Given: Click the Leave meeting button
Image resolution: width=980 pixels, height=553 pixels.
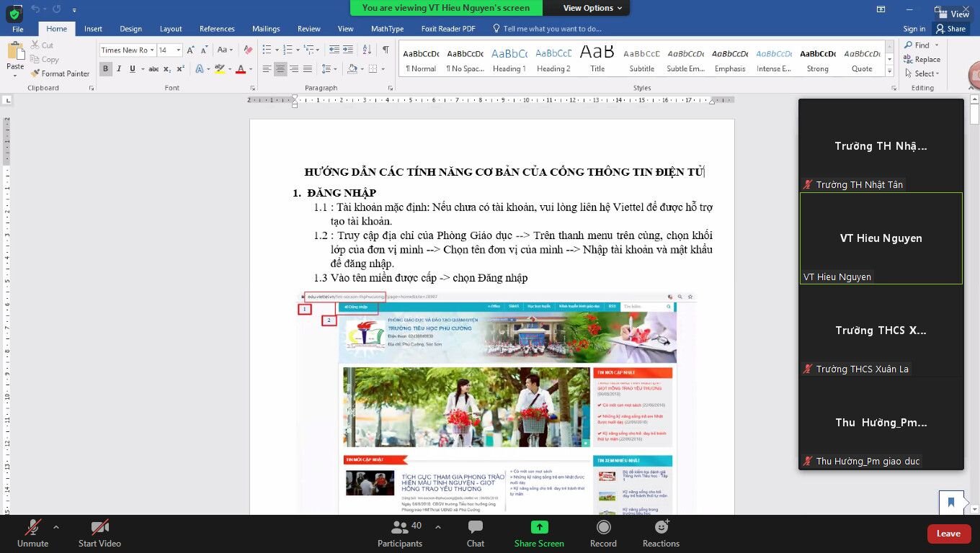Looking at the screenshot, I should tap(948, 534).
